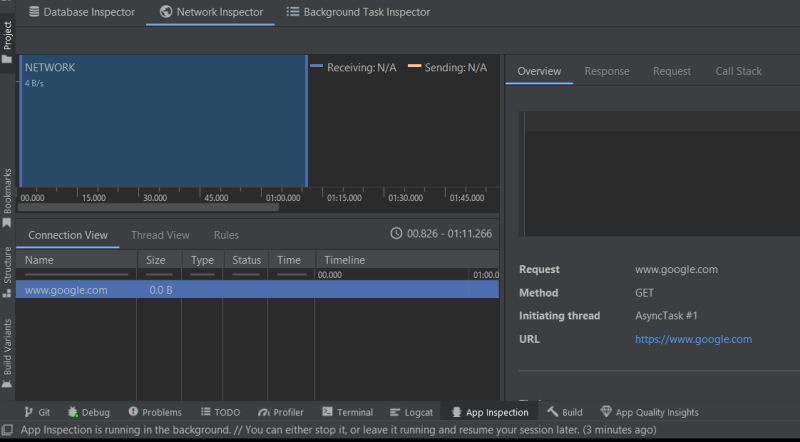Screen dimensions: 800x442
Task: Switch to the Response tab
Action: [607, 71]
